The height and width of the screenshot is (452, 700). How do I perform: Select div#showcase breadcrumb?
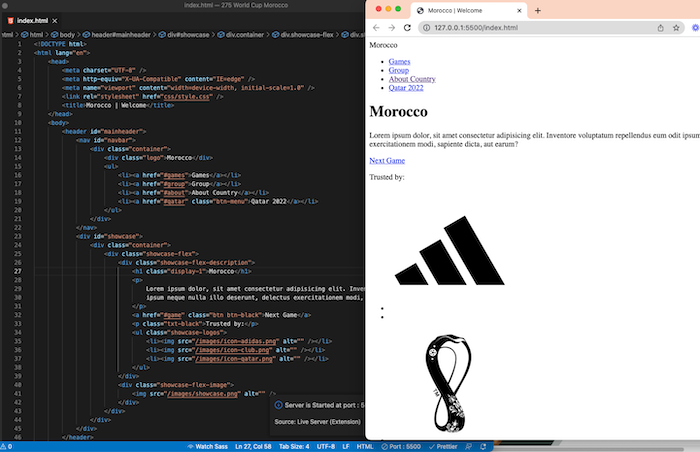coord(184,34)
